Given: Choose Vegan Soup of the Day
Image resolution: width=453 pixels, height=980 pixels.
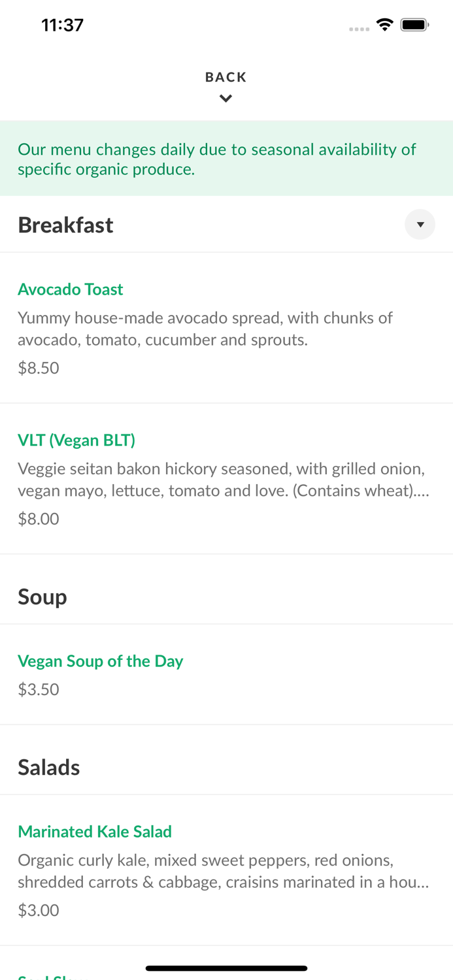Looking at the screenshot, I should [100, 661].
